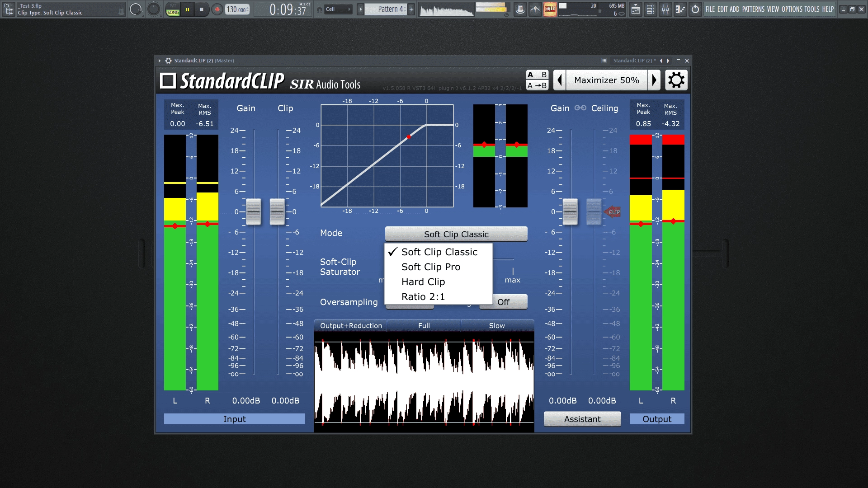The image size is (868, 488).
Task: Click the Full waveform range button
Action: pos(424,326)
